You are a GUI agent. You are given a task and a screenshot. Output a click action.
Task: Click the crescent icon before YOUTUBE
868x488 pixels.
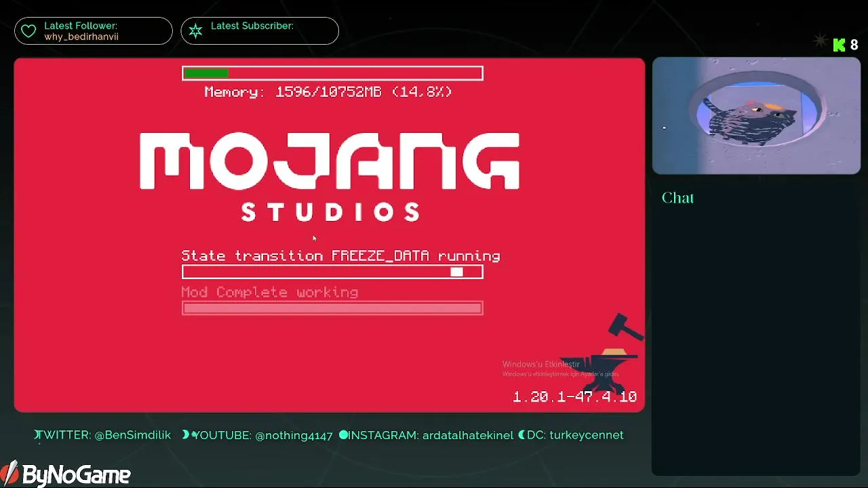[x=186, y=435]
